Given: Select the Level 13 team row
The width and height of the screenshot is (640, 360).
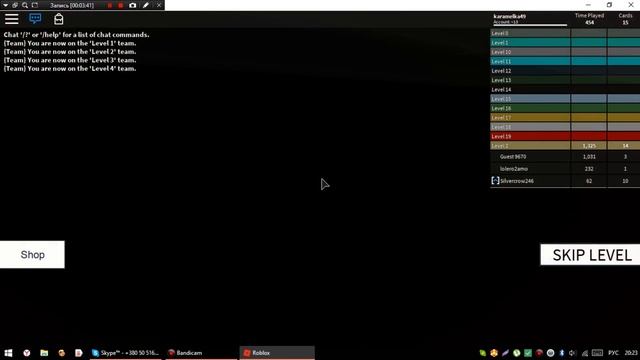Looking at the screenshot, I should 565,80.
